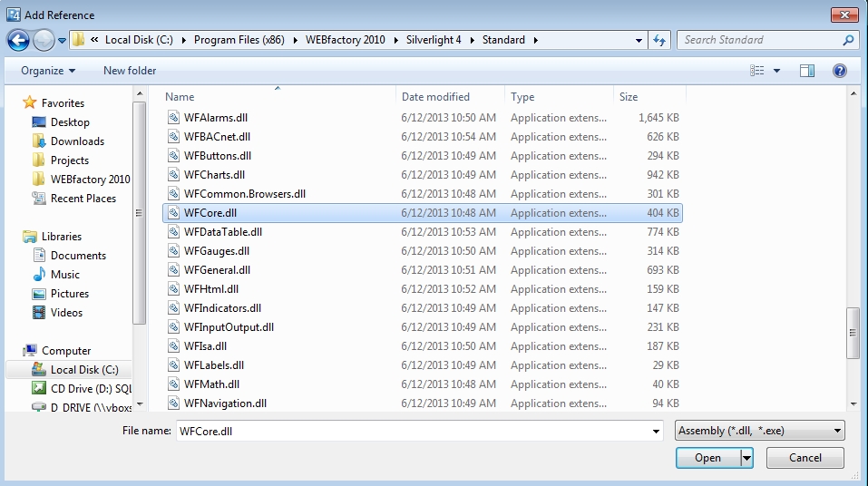Screen dimensions: 868x486
Task: Click WFCommon.Browsers.dll file icon
Action: click(174, 194)
